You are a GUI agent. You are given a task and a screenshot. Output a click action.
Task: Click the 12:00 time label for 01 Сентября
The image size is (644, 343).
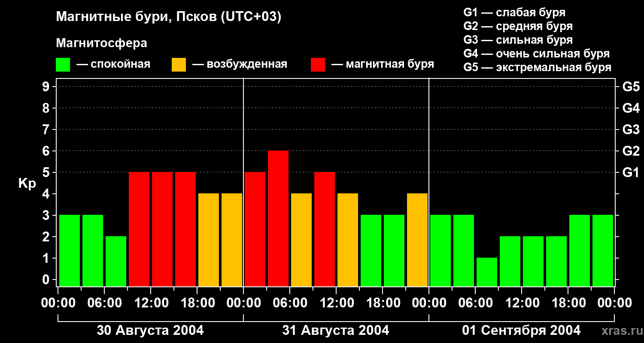tap(522, 303)
